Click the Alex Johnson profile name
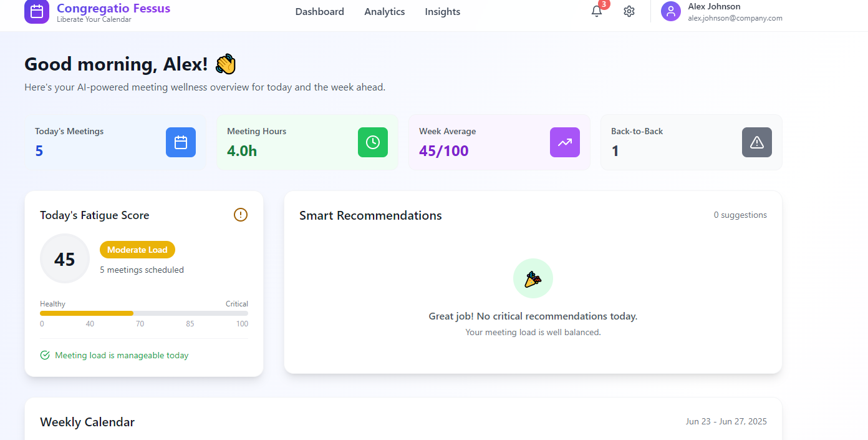This screenshot has height=440, width=868. click(x=715, y=6)
